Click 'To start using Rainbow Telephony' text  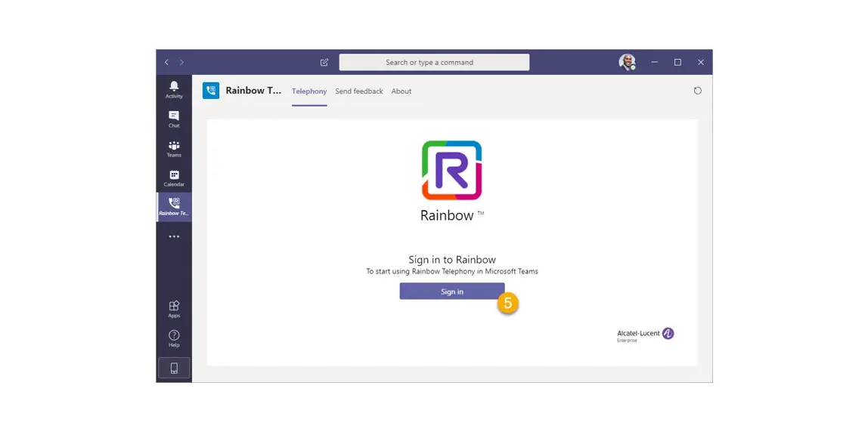451,272
